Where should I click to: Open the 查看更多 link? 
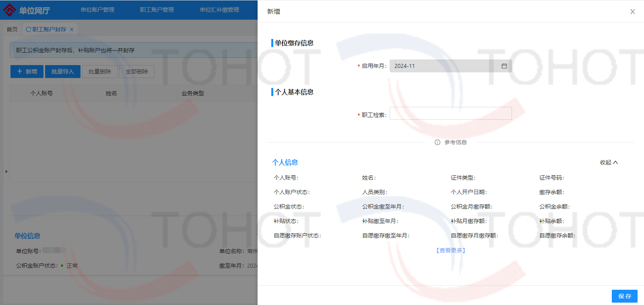(x=451, y=250)
